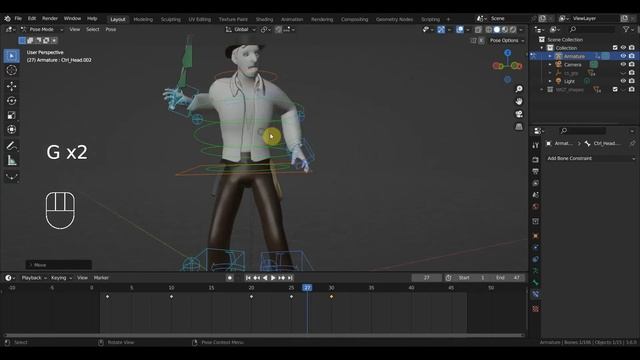The width and height of the screenshot is (640, 360).
Task: Jump to first frame
Action: point(248,278)
